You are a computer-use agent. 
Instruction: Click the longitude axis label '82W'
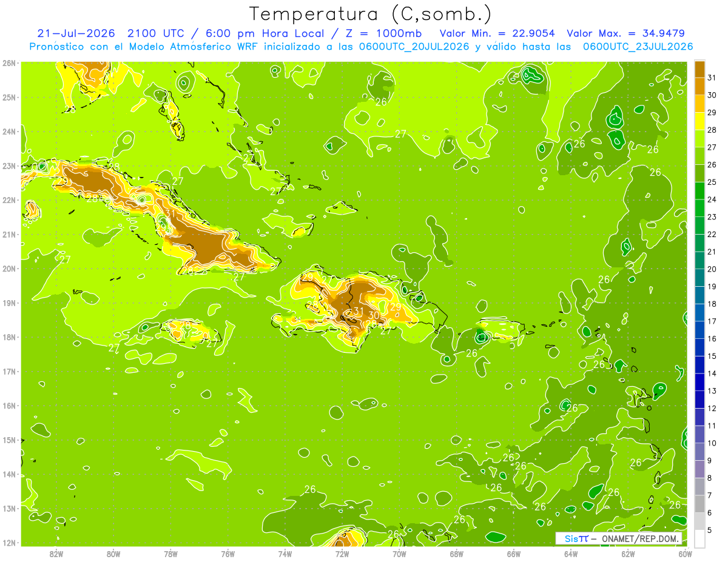click(56, 554)
